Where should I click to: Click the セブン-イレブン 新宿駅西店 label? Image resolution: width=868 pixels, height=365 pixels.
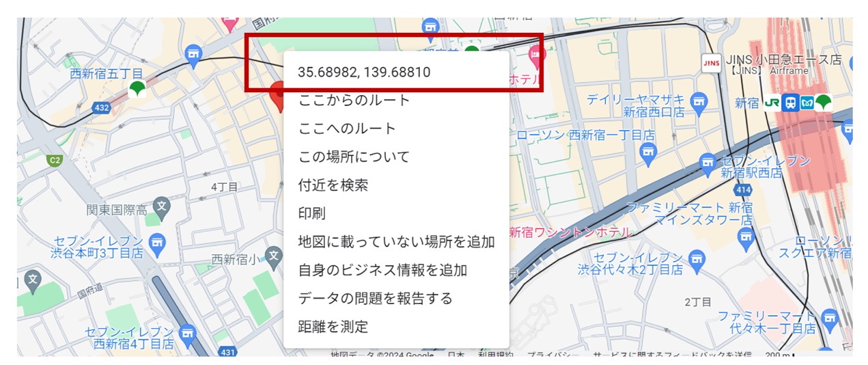point(766,167)
